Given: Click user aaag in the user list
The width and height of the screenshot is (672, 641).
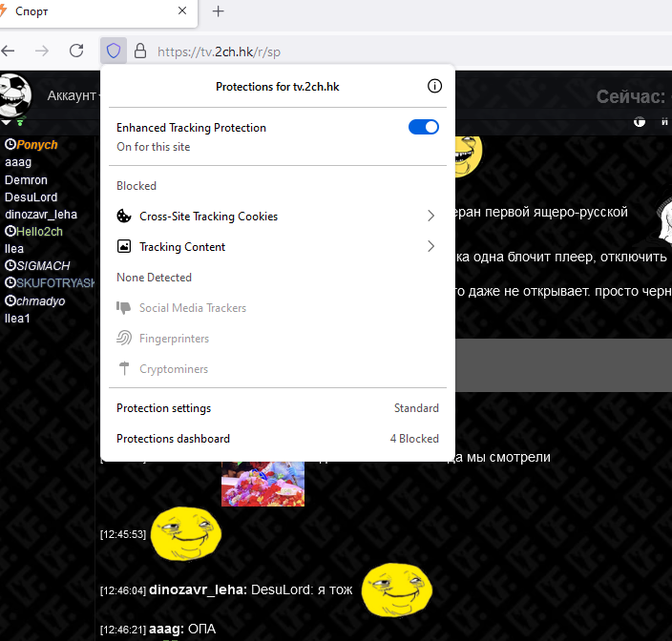Looking at the screenshot, I should [x=18, y=162].
